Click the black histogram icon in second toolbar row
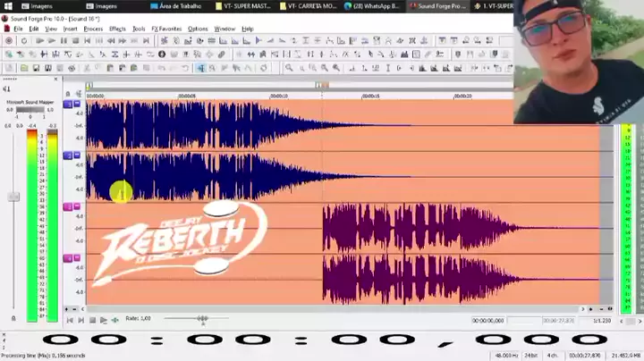This screenshot has height=361, width=644. [x=404, y=55]
